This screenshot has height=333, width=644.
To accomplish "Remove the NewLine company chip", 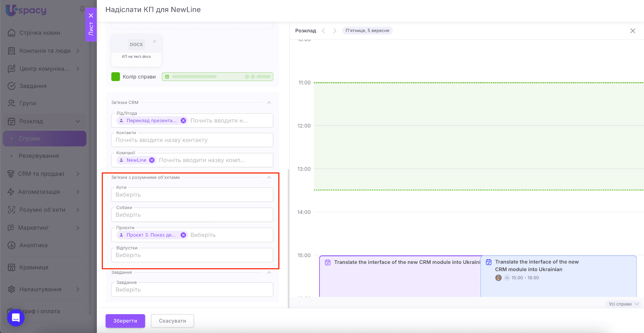I will (x=152, y=160).
